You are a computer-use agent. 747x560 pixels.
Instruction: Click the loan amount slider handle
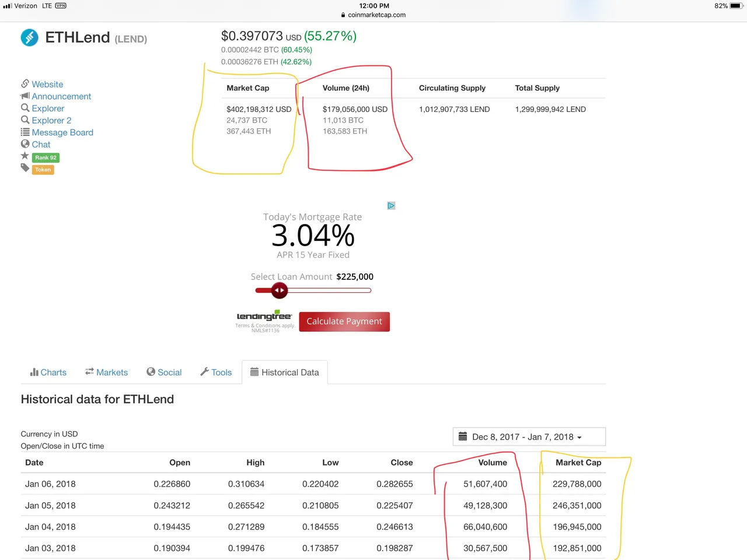click(x=280, y=290)
